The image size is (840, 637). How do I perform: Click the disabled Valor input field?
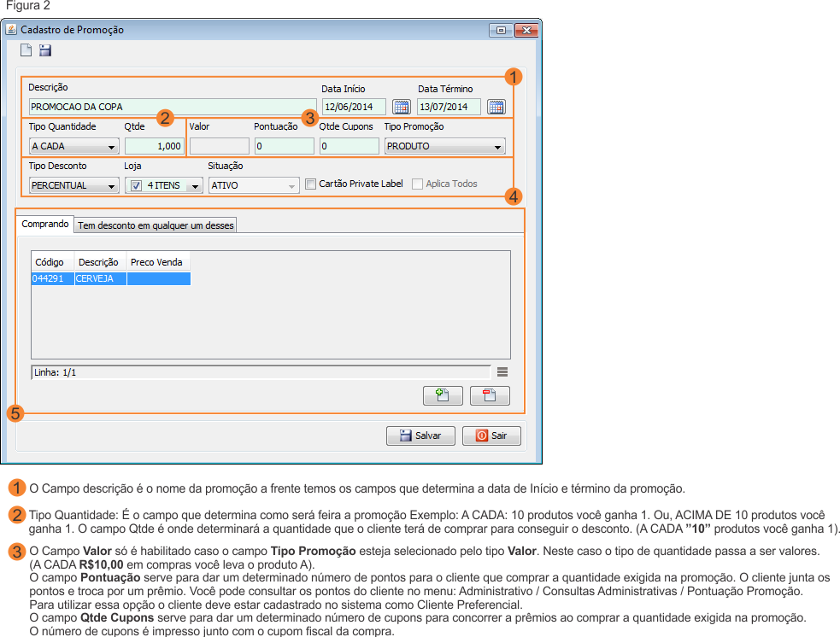219,146
